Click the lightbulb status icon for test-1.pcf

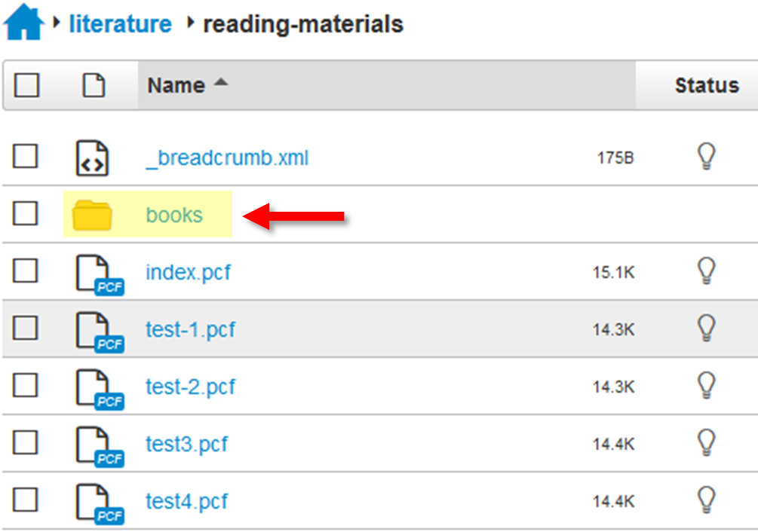[x=705, y=329]
